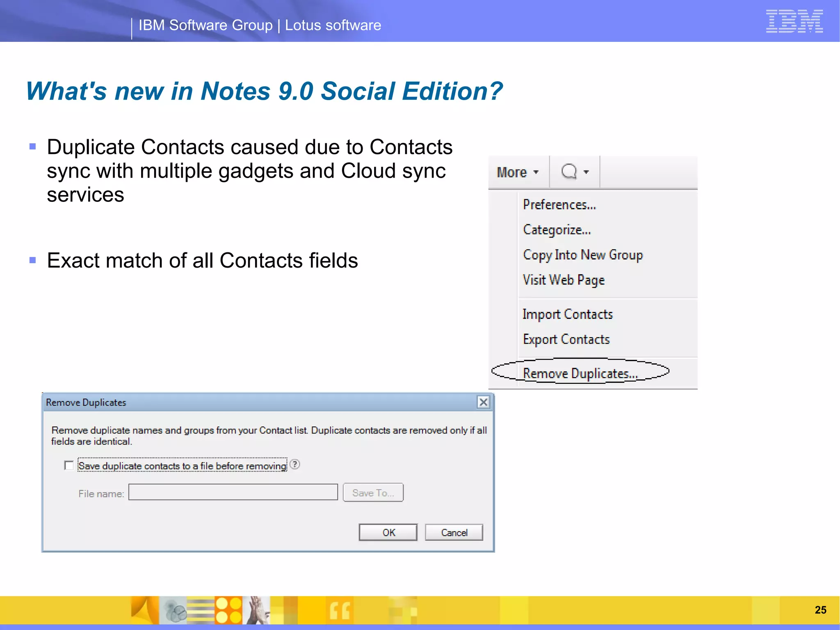The width and height of the screenshot is (840, 630).
Task: Cancel the Remove Duplicates dialog
Action: (454, 532)
